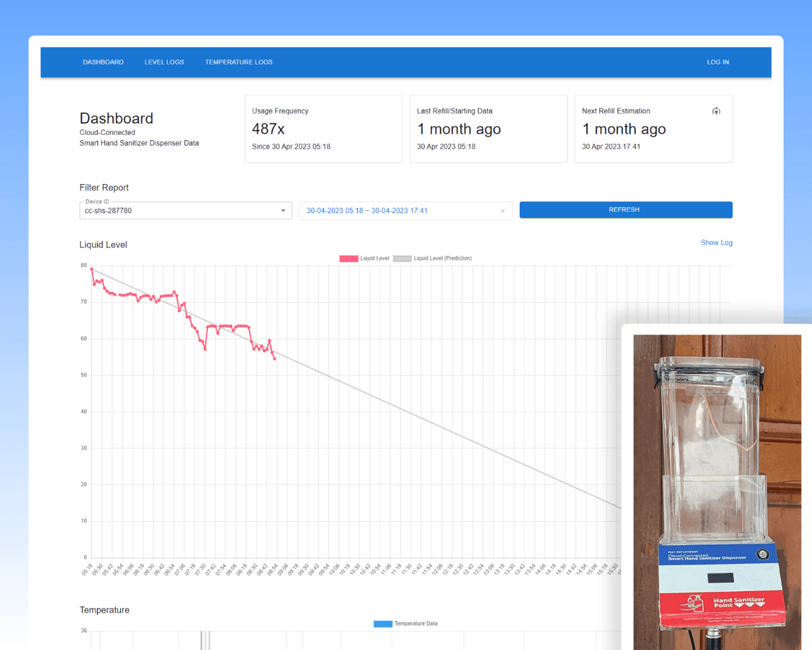Open the date range picker field
The height and width of the screenshot is (650, 812).
(397, 211)
